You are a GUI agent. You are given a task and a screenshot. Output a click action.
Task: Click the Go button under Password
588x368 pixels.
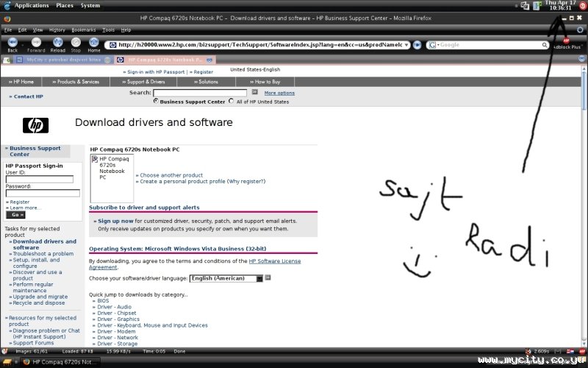tap(15, 215)
